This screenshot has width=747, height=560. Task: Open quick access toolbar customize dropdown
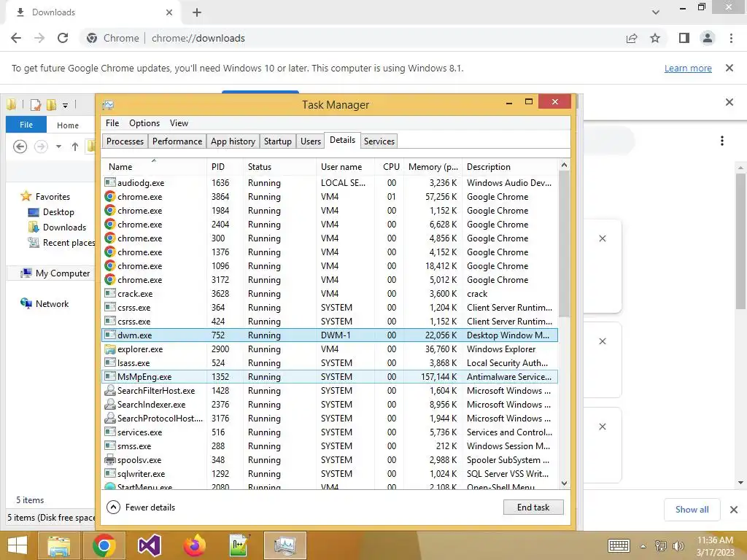[65, 105]
